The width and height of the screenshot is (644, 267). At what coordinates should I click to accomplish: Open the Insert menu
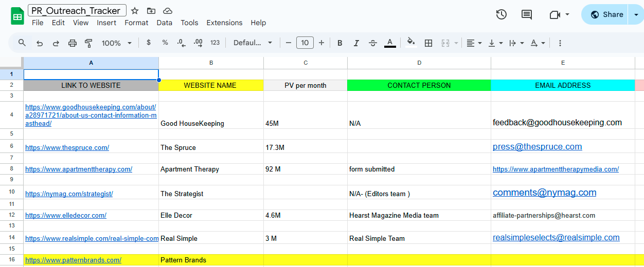106,23
